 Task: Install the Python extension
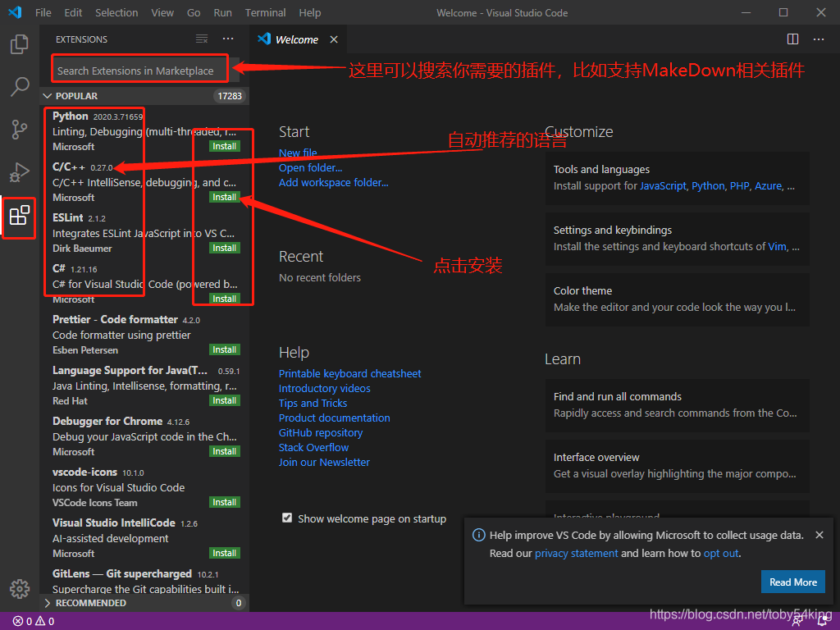(x=225, y=146)
